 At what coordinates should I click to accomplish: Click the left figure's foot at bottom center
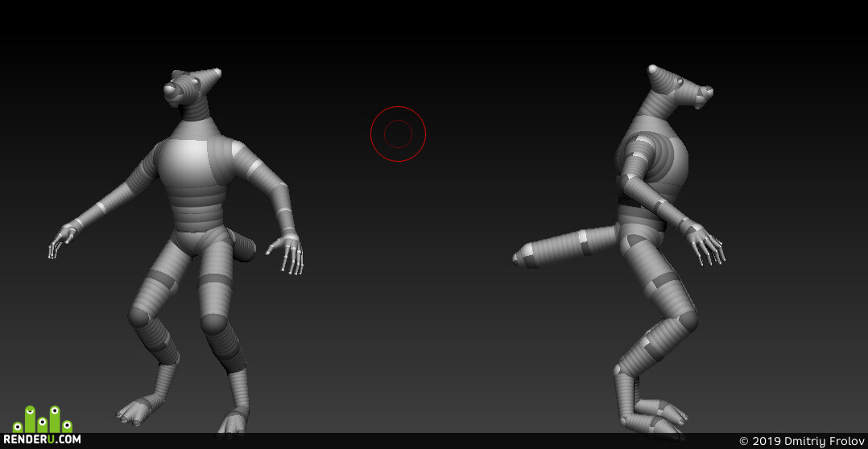(234, 422)
